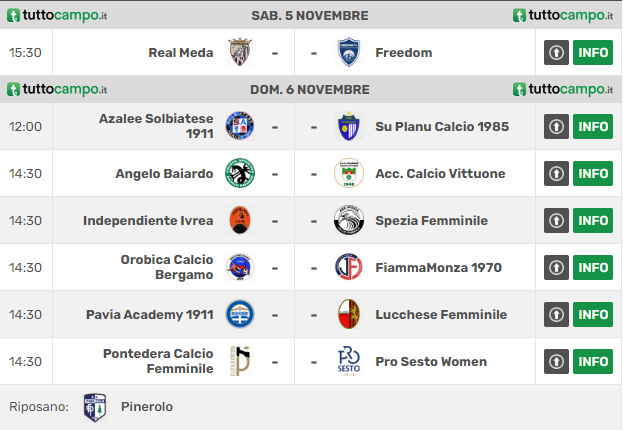Screen dimensions: 623x430
Task: Open the Pinerolo resting team link
Action: click(x=147, y=407)
